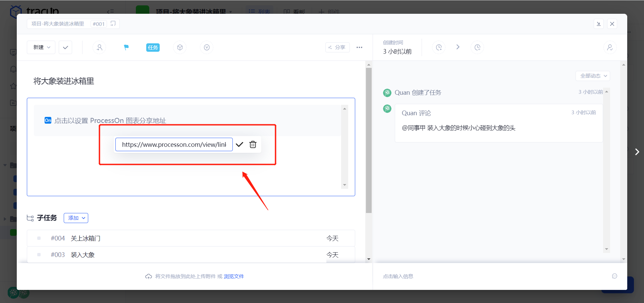The width and height of the screenshot is (644, 303).
Task: Open the 全部动态 activity filter dropdown
Action: tap(592, 76)
